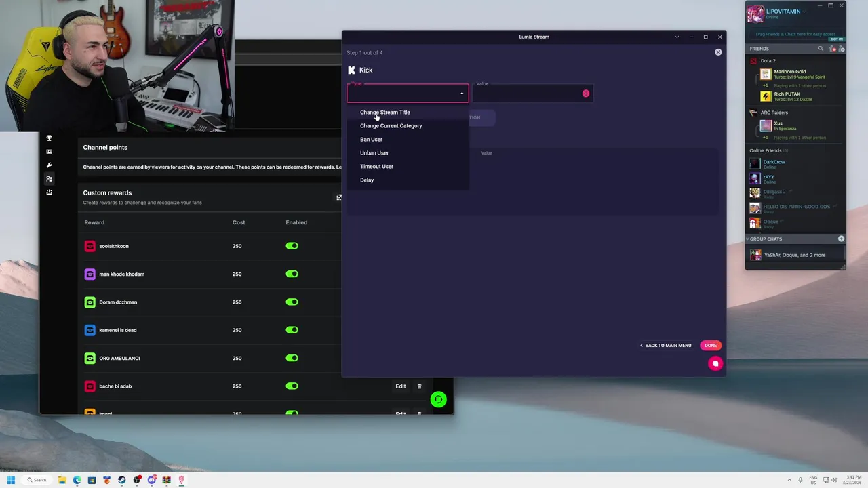Image resolution: width=868 pixels, height=488 pixels.
Task: Open Steam friends list settings icon
Action: [x=841, y=49]
